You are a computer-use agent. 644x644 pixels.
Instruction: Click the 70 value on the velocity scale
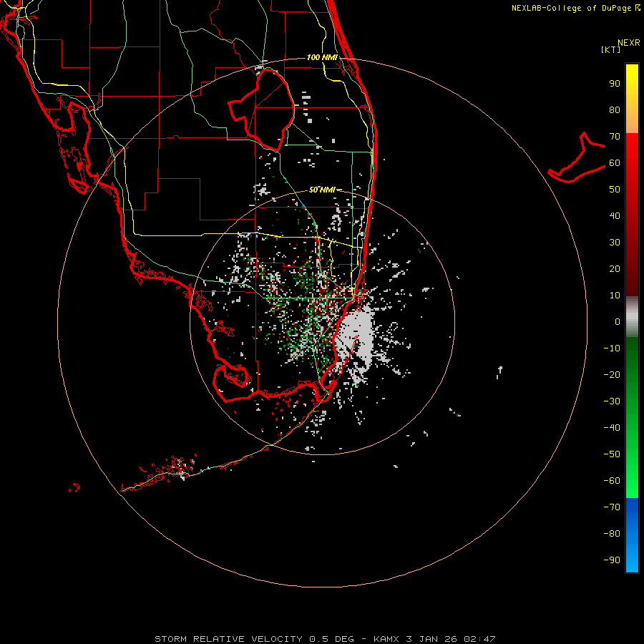coord(615,137)
